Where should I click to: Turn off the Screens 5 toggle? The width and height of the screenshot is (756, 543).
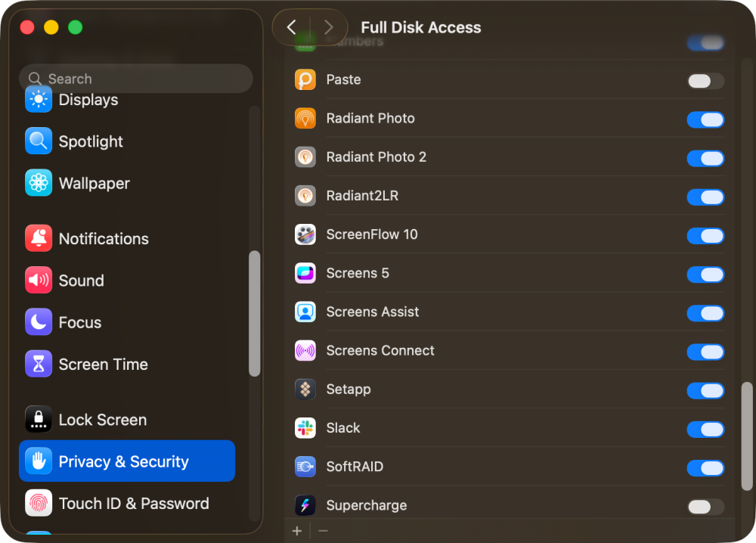[705, 275]
